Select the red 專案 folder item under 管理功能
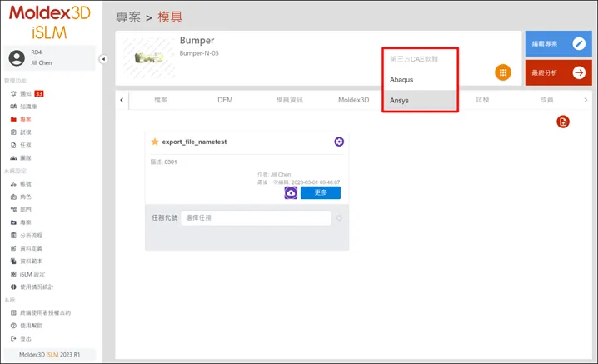 [x=21, y=119]
